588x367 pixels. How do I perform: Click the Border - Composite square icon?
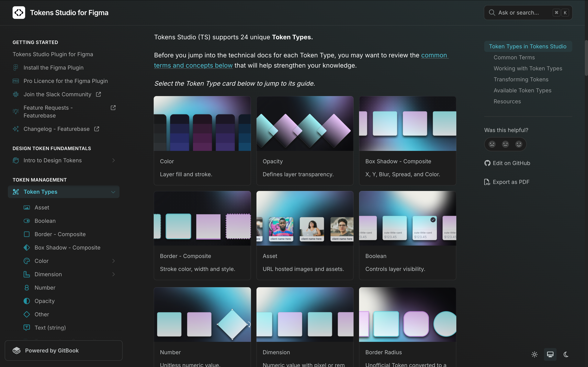[x=27, y=234]
